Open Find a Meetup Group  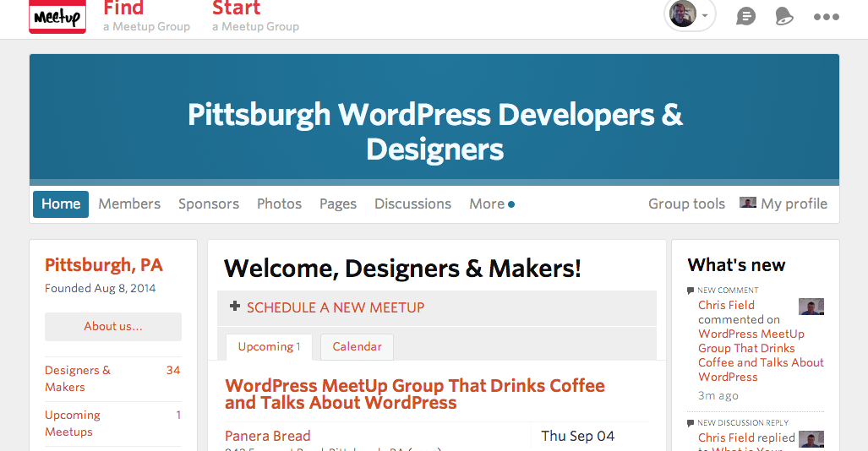[146, 17]
